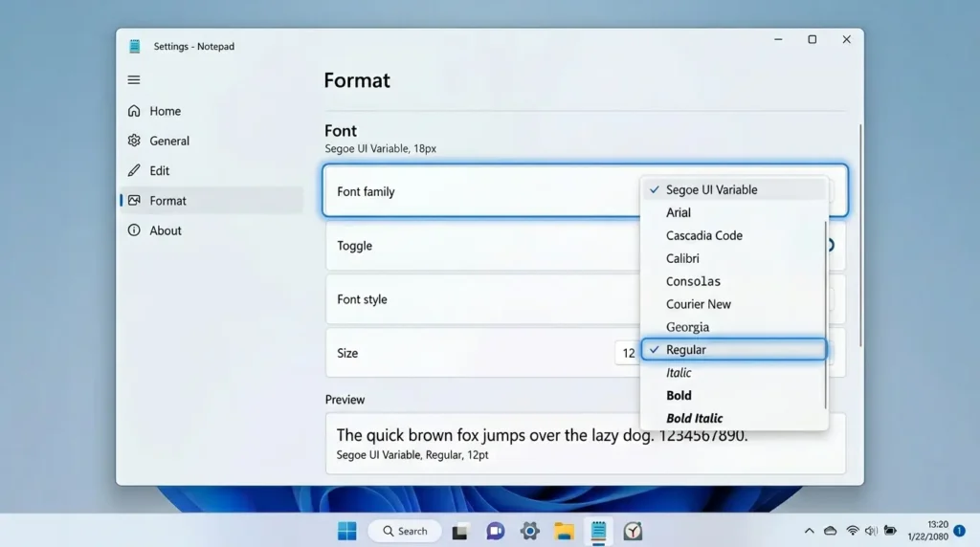Pick Courier New font
The height and width of the screenshot is (547, 980).
pos(734,304)
